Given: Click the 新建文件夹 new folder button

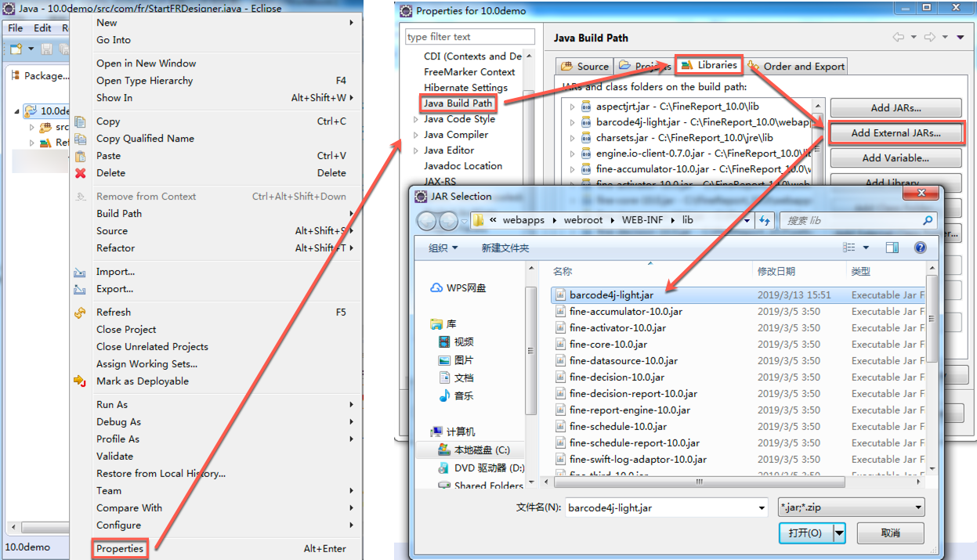Looking at the screenshot, I should (x=505, y=248).
